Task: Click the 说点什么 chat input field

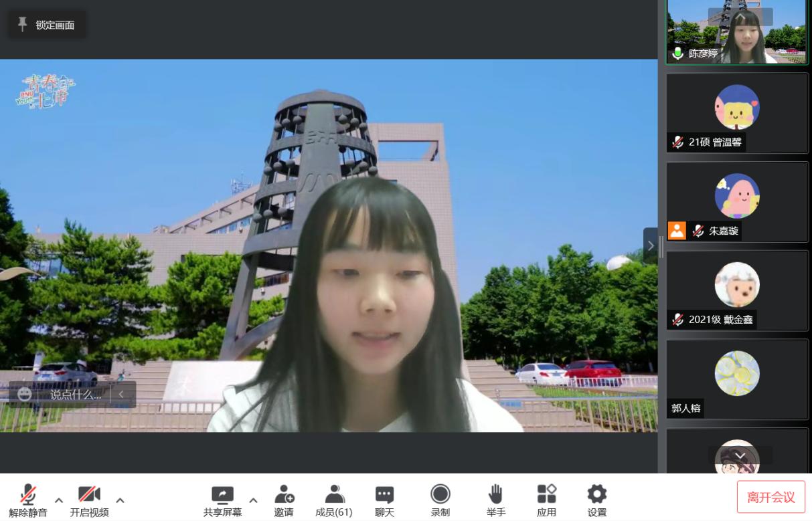Action: click(76, 395)
